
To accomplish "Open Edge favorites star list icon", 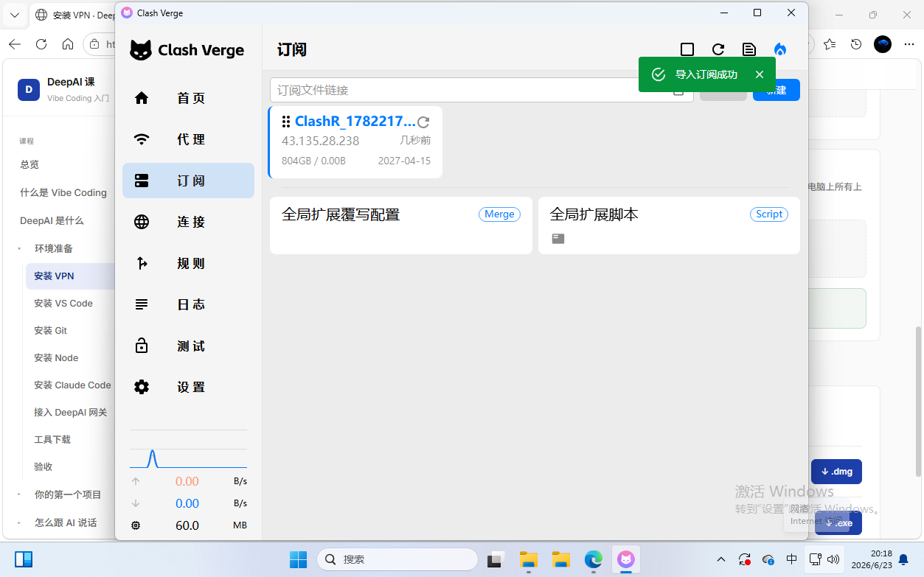I will [x=830, y=44].
